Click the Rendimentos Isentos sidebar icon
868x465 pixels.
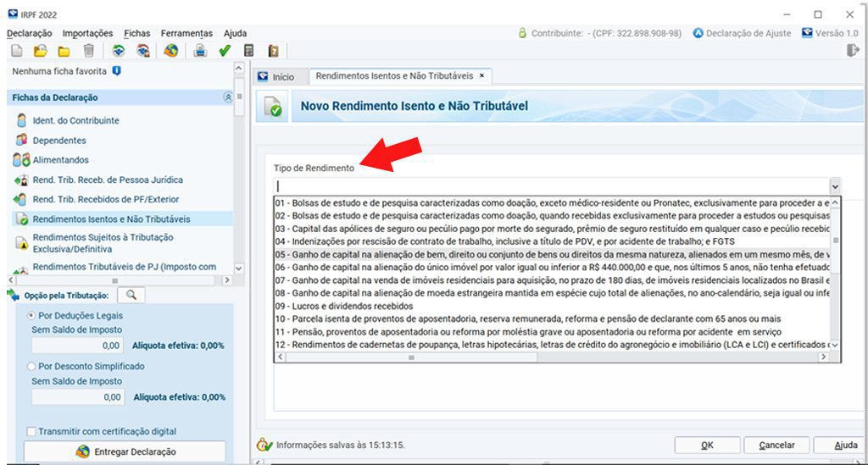click(x=21, y=219)
